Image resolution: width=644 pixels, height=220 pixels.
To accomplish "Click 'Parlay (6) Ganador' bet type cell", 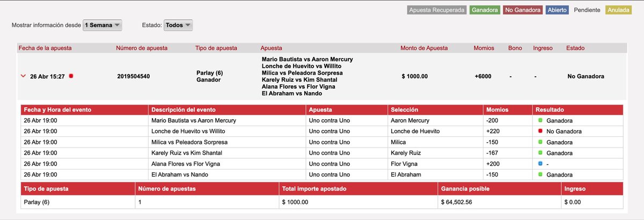I will click(210, 76).
